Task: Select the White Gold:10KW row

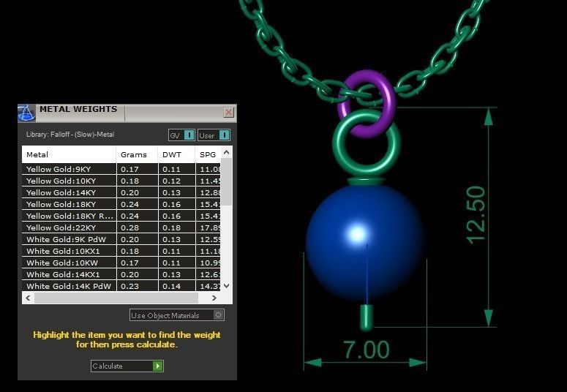Action: [x=121, y=263]
